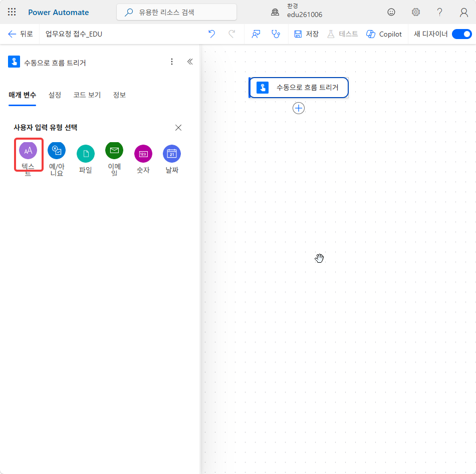
Task: Select the 파일 input type
Action: coord(85,159)
